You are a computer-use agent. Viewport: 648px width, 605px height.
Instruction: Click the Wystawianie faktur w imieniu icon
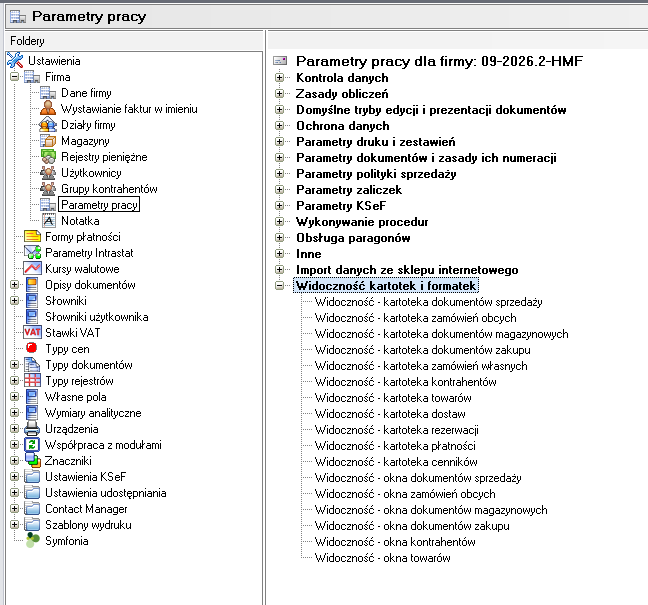(47, 109)
